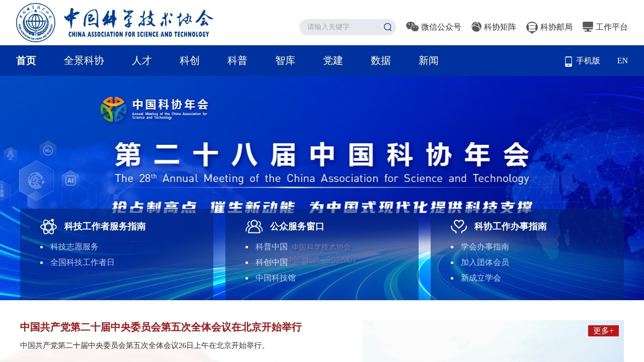The width and height of the screenshot is (644, 362).
Task: Click the 科协邮局 mail icon
Action: click(x=532, y=28)
